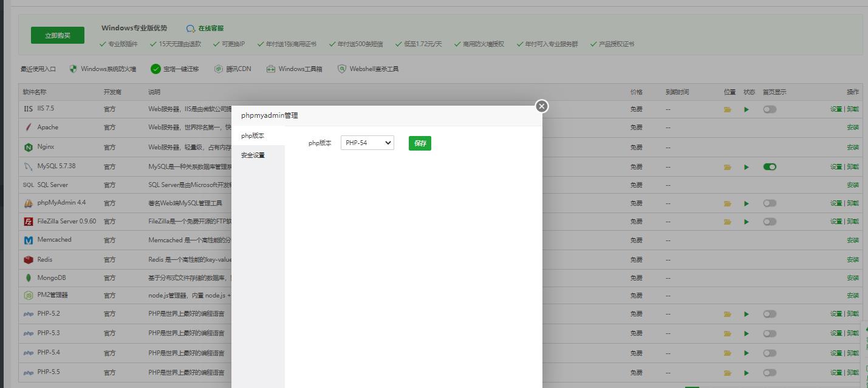This screenshot has height=388, width=868.
Task: Open the Webshell查杀工具 shortcut icon
Action: point(342,69)
